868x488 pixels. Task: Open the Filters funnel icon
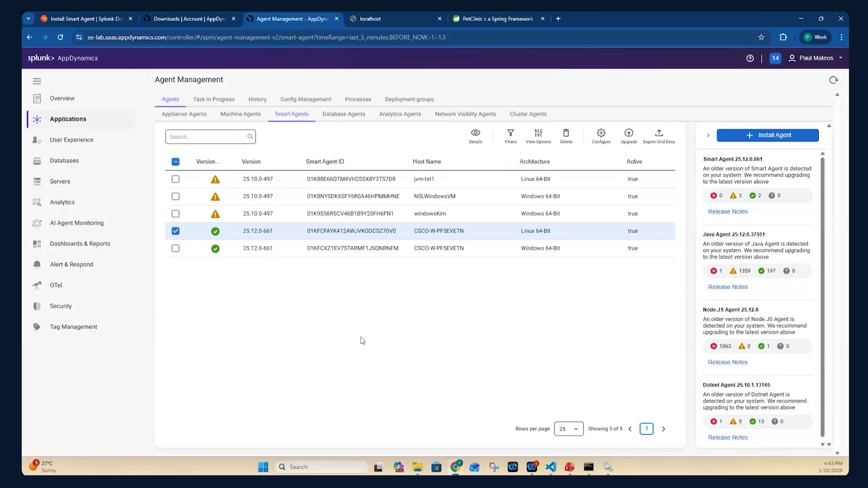click(x=510, y=133)
